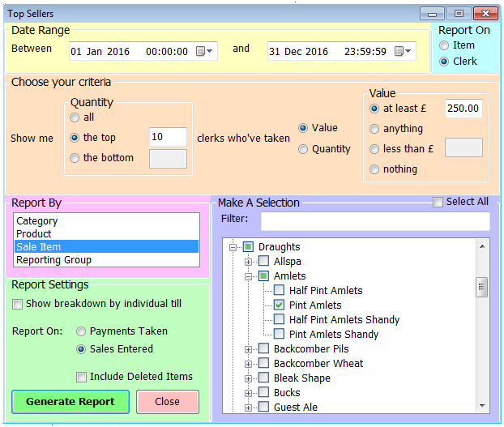This screenshot has width=504, height=427.
Task: Expand the Allspa tree node
Action: pyautogui.click(x=248, y=263)
